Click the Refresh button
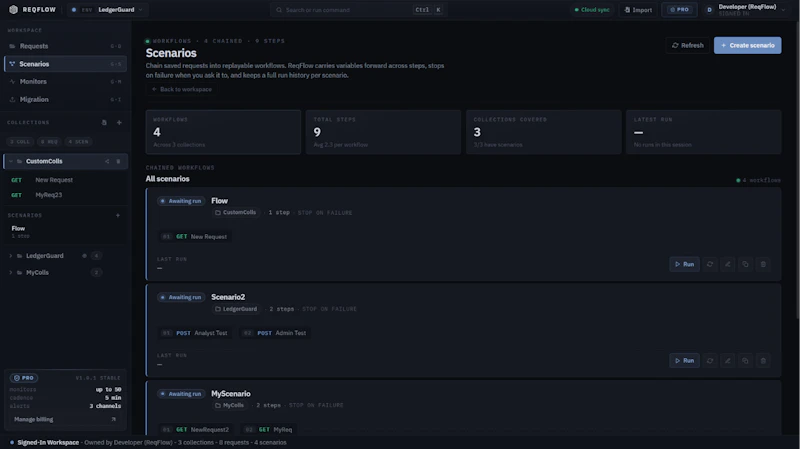 tap(687, 45)
